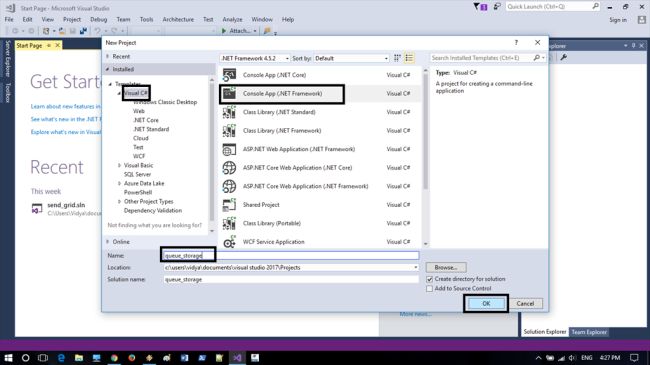Pick ASP.NET Core Web Application (.NET Core) icon
The image size is (650, 365).
pyautogui.click(x=229, y=168)
